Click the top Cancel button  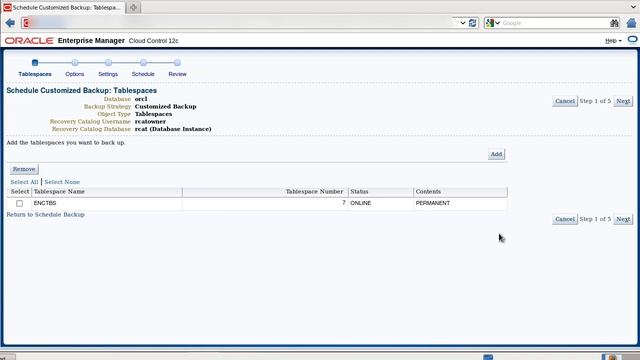point(565,101)
